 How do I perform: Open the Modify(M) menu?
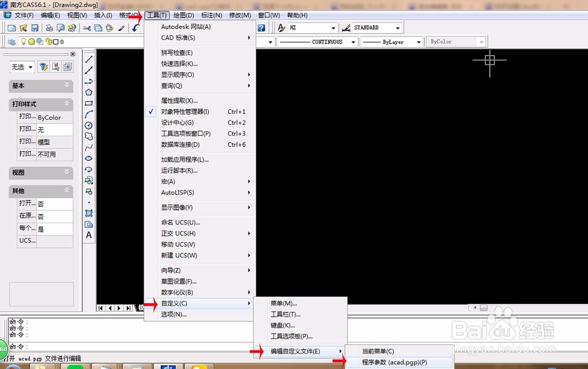coord(240,15)
